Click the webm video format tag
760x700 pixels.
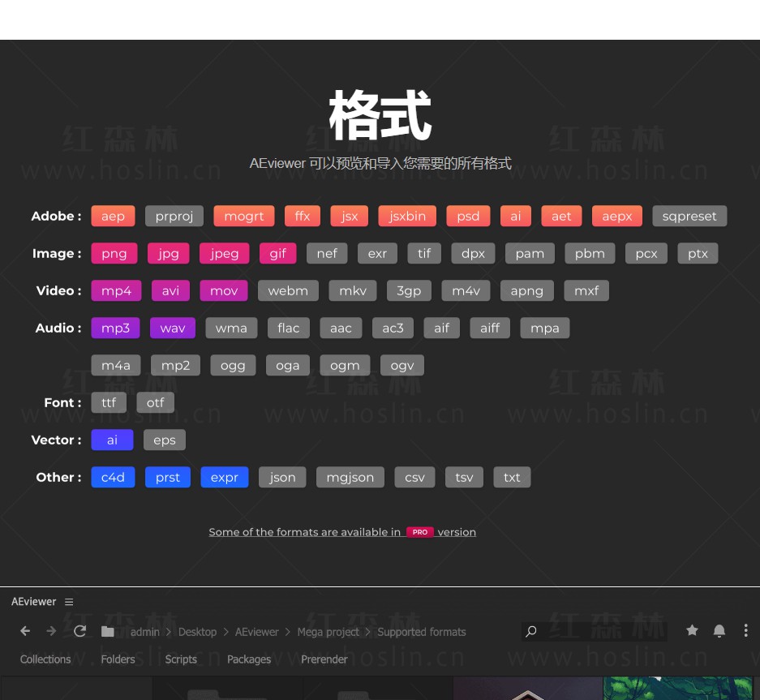pyautogui.click(x=288, y=291)
